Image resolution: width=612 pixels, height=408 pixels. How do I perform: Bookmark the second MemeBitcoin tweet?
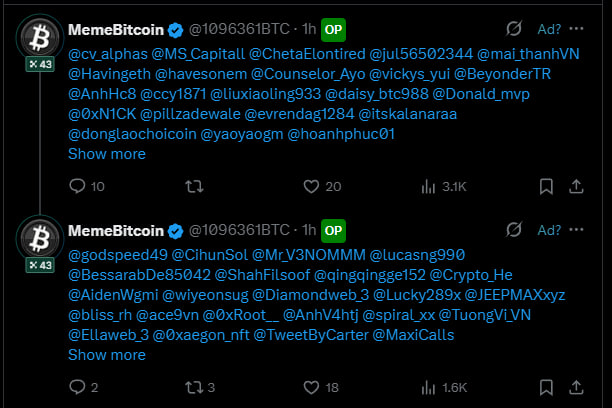pyautogui.click(x=546, y=387)
